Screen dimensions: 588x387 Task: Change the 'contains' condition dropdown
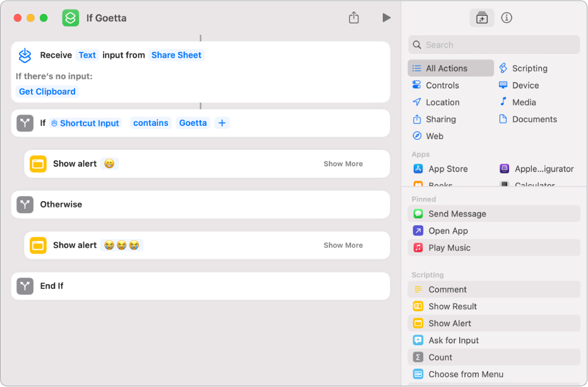pos(151,123)
